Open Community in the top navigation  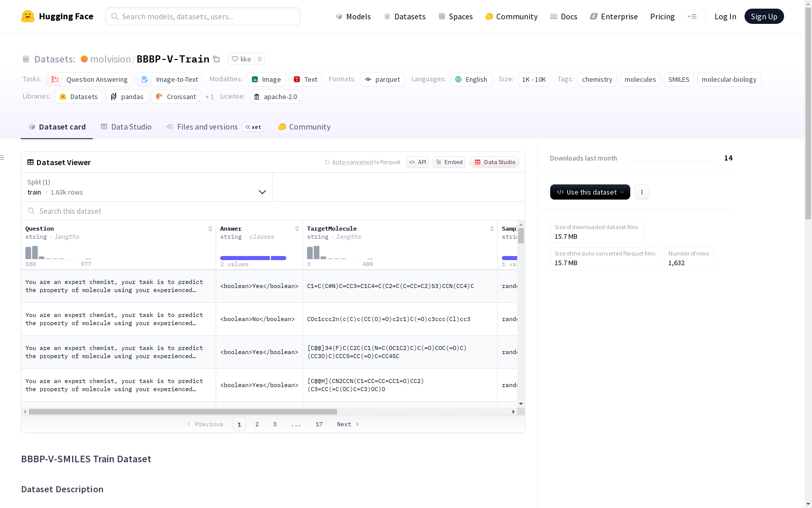click(511, 16)
